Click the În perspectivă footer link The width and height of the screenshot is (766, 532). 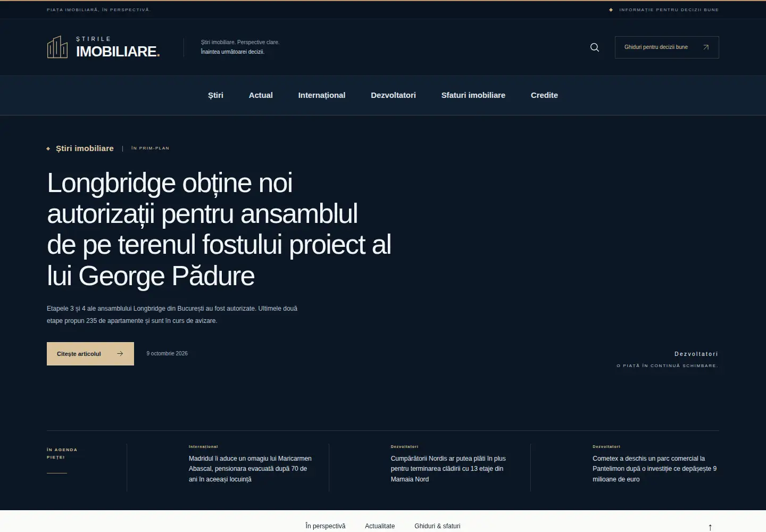click(x=326, y=526)
